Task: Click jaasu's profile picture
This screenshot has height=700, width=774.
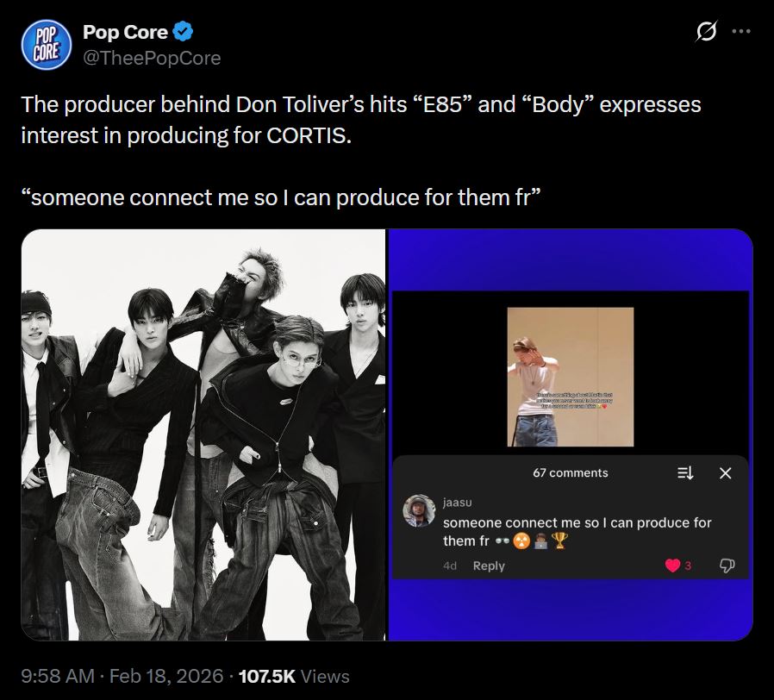Action: (419, 510)
